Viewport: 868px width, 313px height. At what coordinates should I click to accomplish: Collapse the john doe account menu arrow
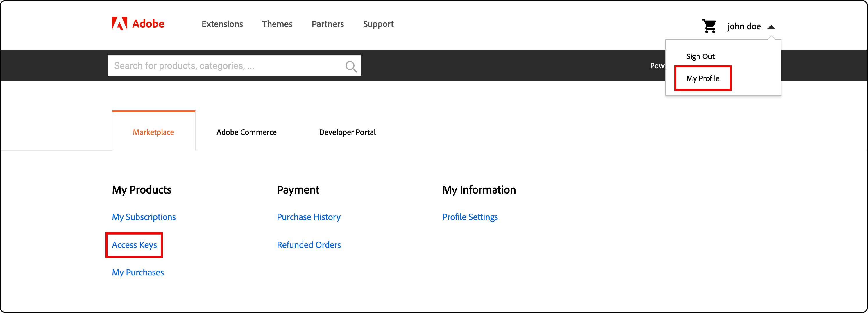point(771,27)
